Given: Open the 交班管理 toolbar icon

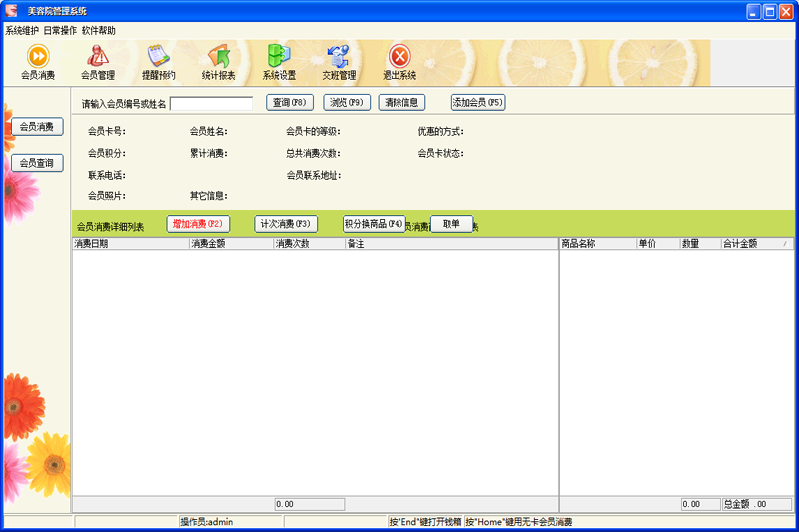Looking at the screenshot, I should coord(339,62).
